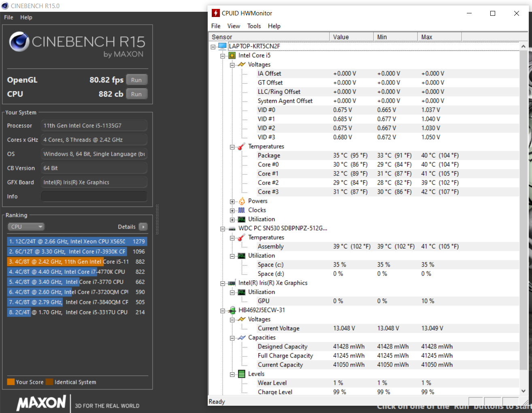Click the Sensor column header
Viewport: 532px width, 413px height.
point(269,37)
